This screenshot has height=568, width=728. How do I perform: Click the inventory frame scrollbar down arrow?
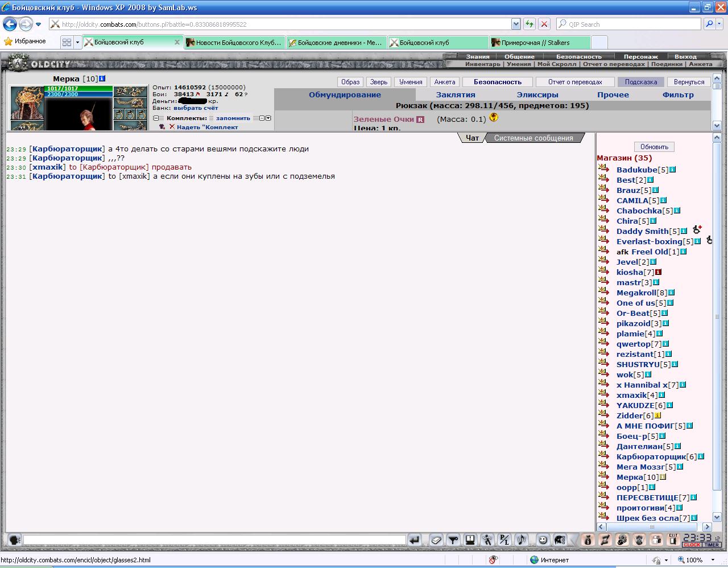click(x=717, y=125)
